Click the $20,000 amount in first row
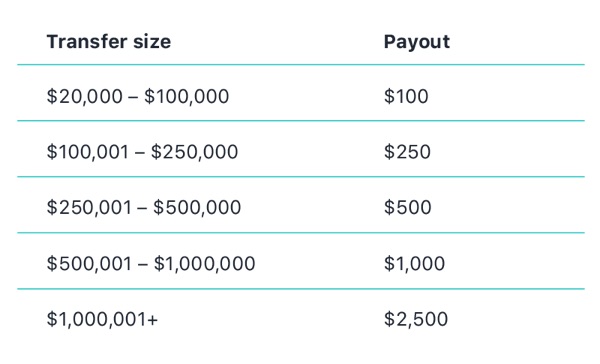Viewport: 600px width, 364px height. pyautogui.click(x=85, y=96)
